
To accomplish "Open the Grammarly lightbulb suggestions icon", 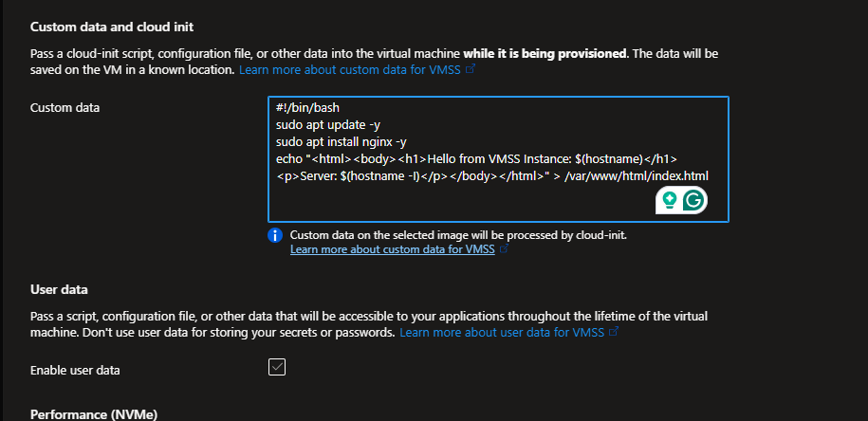I will (x=670, y=199).
